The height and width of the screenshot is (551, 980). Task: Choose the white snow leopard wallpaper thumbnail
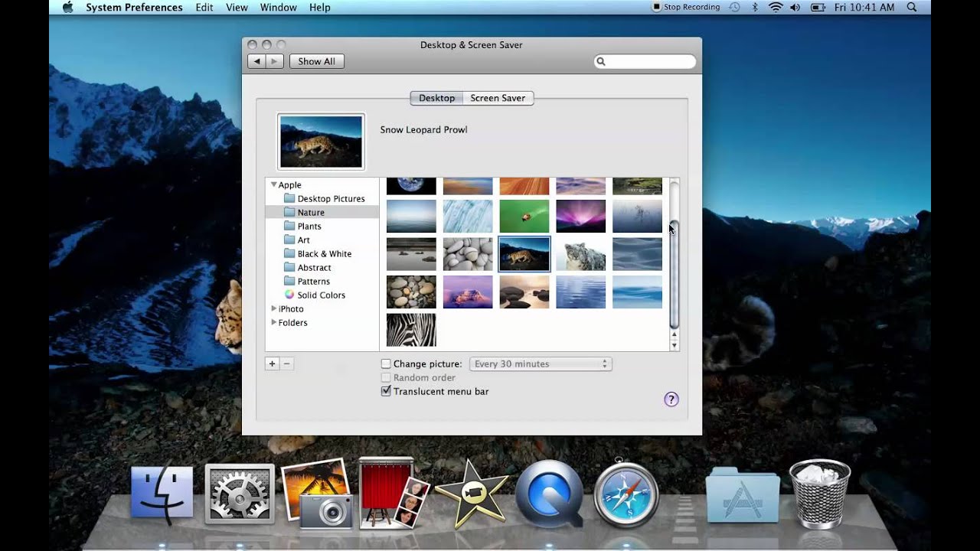pos(581,254)
